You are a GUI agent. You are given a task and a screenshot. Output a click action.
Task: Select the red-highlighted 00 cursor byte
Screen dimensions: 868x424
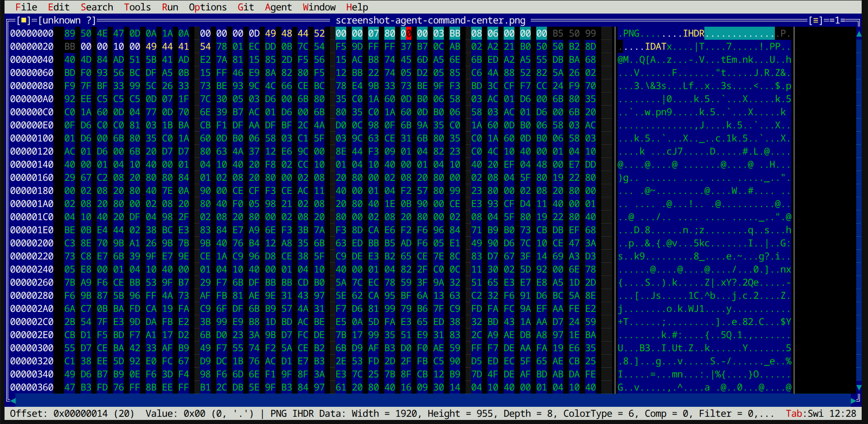[x=406, y=33]
